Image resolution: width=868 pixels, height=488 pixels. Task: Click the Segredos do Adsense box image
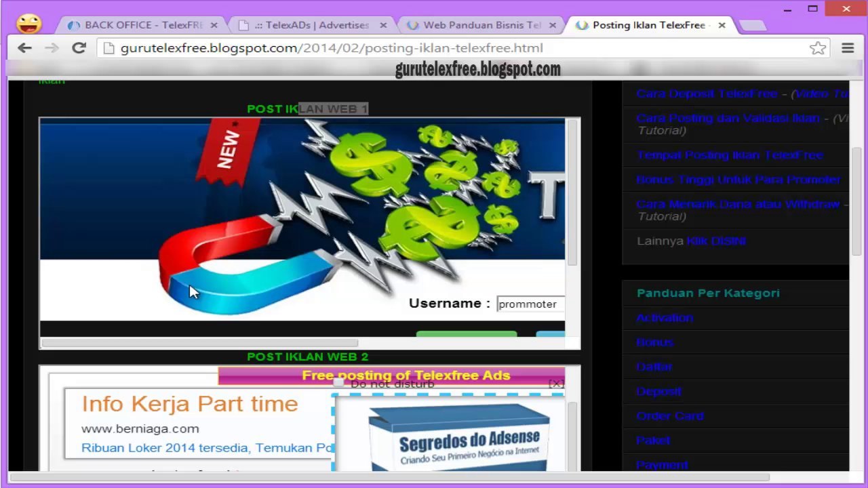[458, 437]
